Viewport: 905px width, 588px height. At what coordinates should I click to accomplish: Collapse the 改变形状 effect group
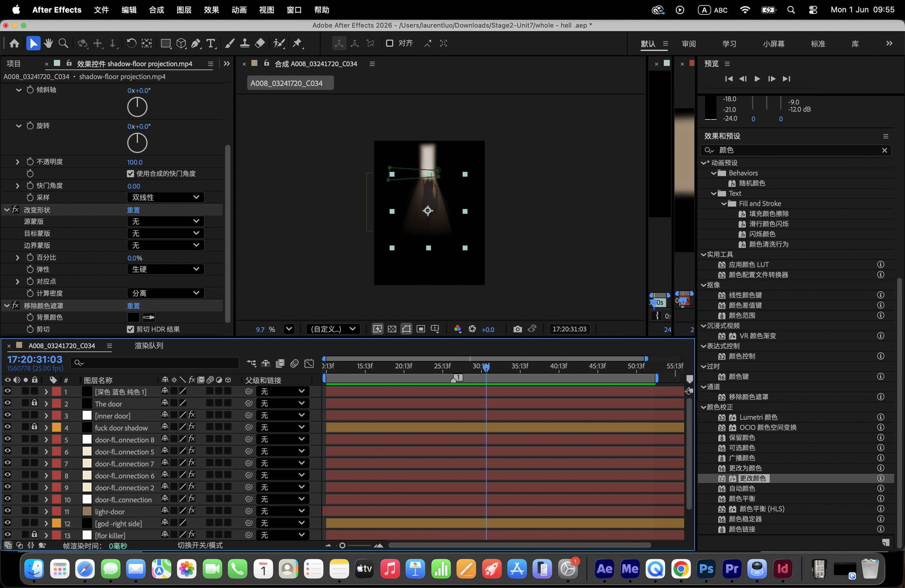coord(7,210)
